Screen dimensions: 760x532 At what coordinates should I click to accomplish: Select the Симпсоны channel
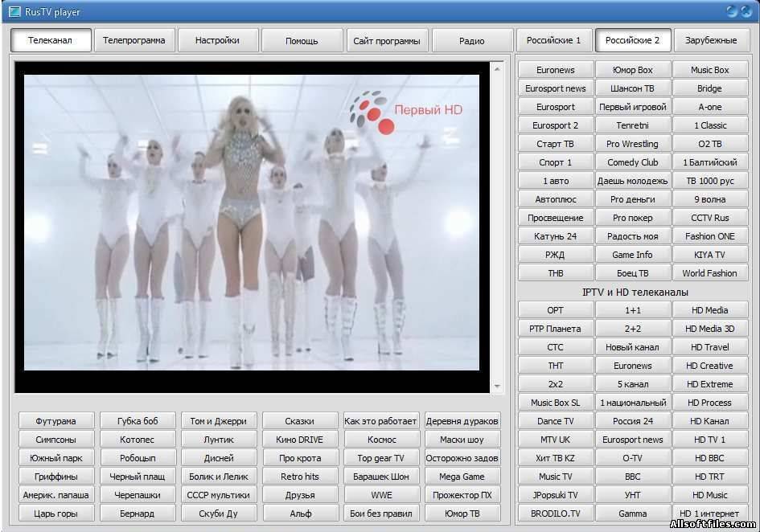point(55,440)
